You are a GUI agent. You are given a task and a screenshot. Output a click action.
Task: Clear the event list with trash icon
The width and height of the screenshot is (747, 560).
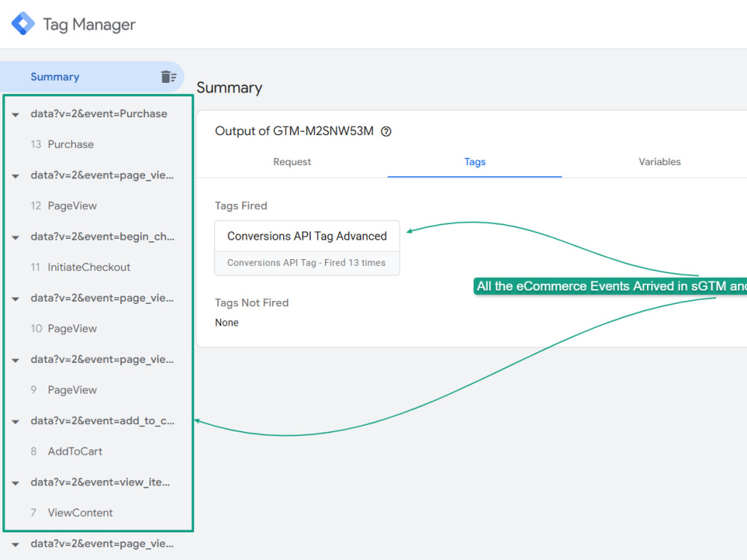(x=168, y=77)
